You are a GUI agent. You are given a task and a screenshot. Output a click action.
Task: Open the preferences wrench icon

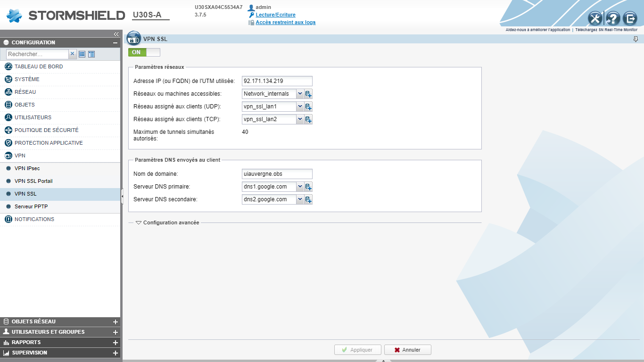(x=595, y=18)
